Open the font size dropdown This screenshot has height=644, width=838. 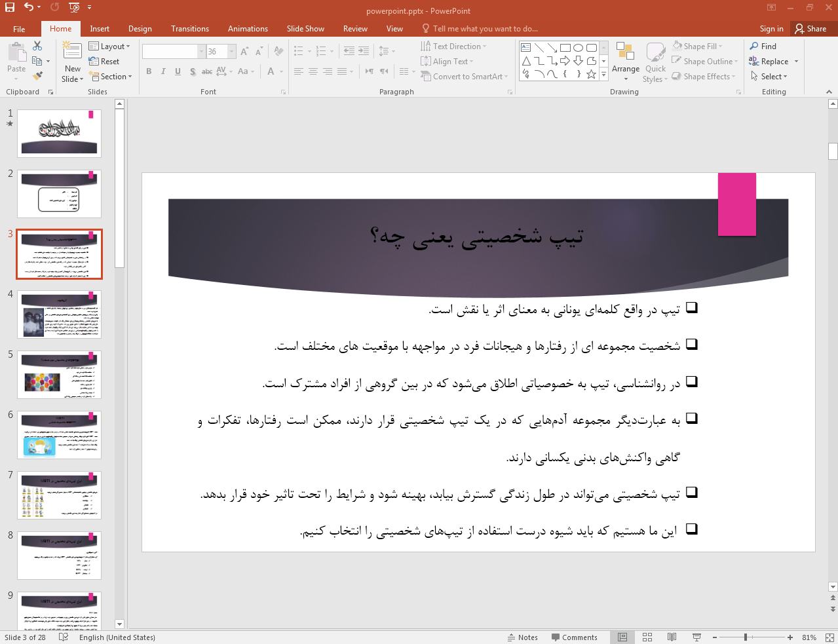click(x=231, y=50)
